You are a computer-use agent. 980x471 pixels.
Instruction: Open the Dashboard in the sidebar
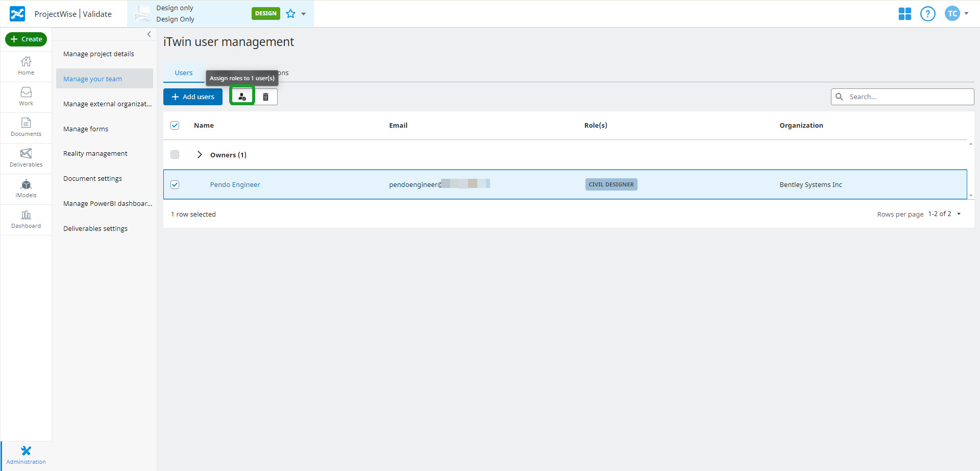point(26,219)
